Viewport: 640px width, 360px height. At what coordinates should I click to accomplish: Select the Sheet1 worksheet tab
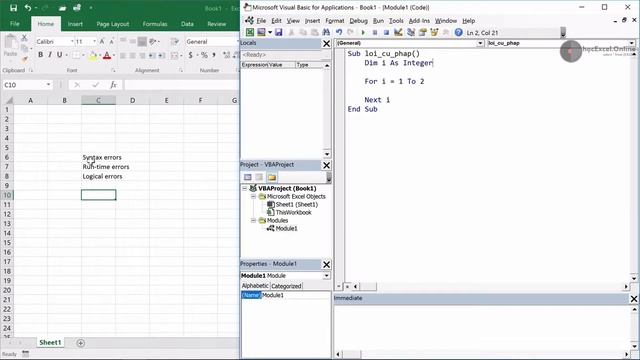pyautogui.click(x=50, y=342)
